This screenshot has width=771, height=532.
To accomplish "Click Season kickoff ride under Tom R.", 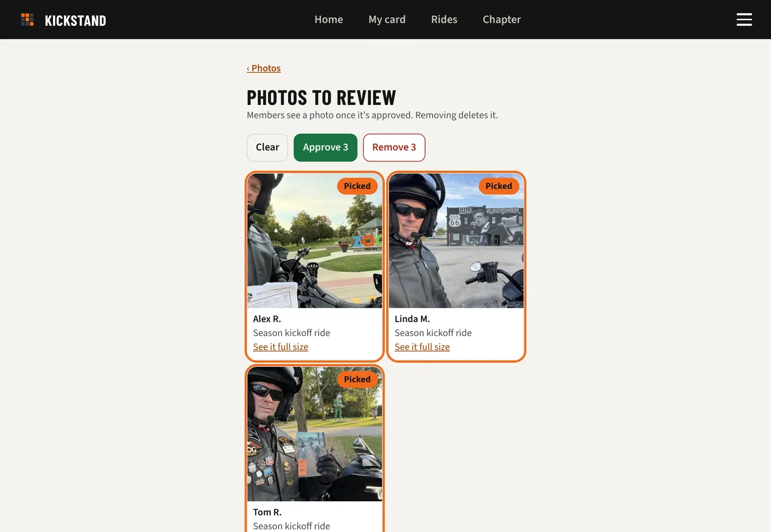I will (292, 526).
